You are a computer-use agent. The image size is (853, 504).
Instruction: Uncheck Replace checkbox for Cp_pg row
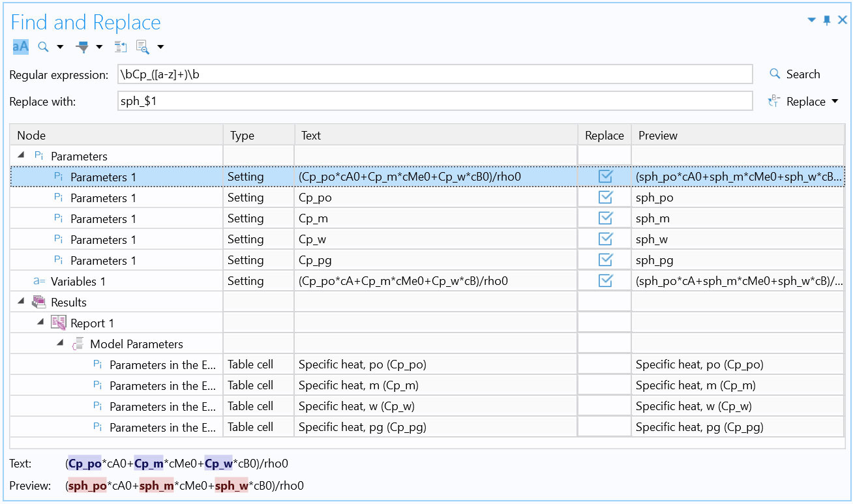point(605,260)
